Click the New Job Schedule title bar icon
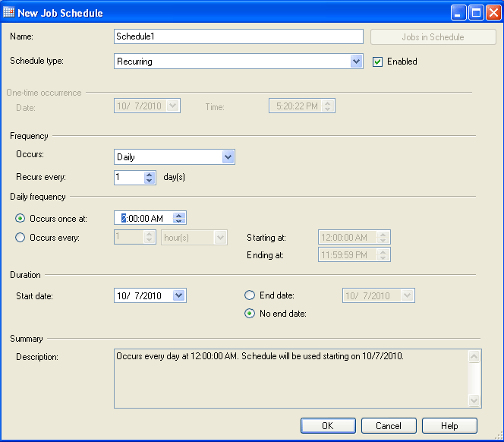The height and width of the screenshot is (442, 504). [x=8, y=12]
